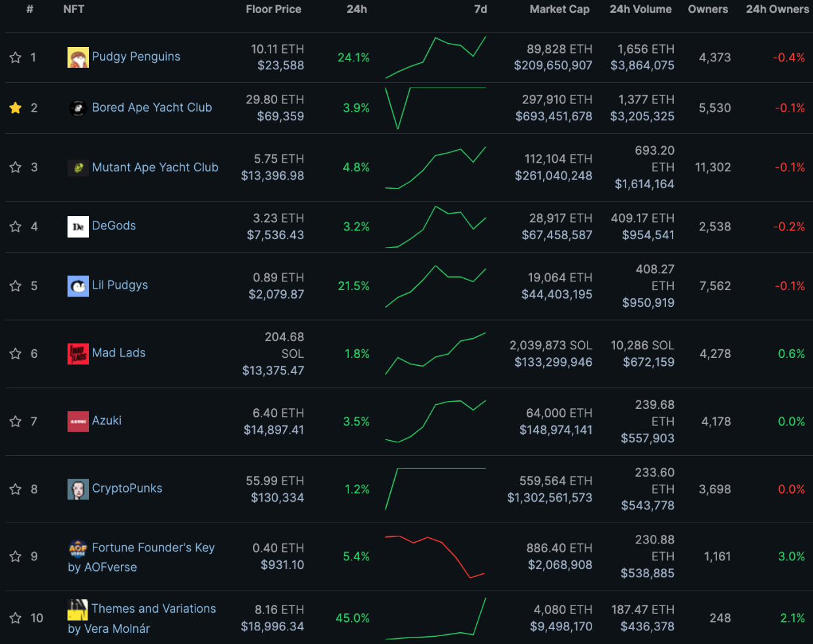This screenshot has height=644, width=813.
Task: Click the CryptoPunks 7d sparkline
Action: (435, 489)
